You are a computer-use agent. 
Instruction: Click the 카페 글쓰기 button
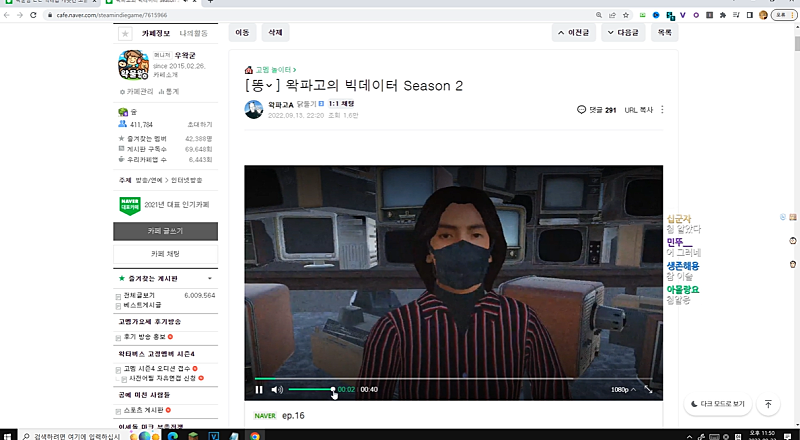coord(165,231)
